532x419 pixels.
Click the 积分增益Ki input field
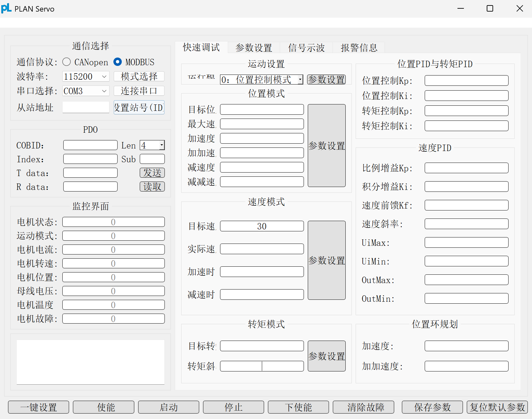(466, 187)
